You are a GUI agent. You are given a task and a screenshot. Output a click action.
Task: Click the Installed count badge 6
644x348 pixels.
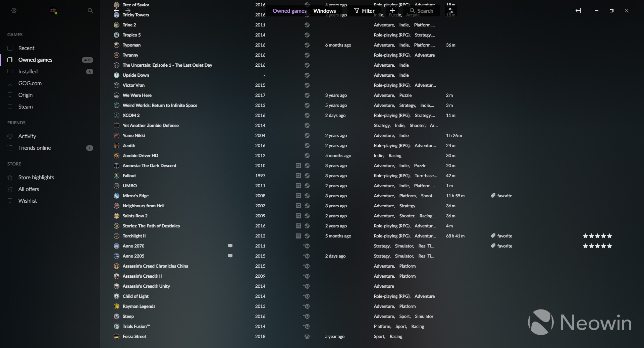pyautogui.click(x=90, y=72)
